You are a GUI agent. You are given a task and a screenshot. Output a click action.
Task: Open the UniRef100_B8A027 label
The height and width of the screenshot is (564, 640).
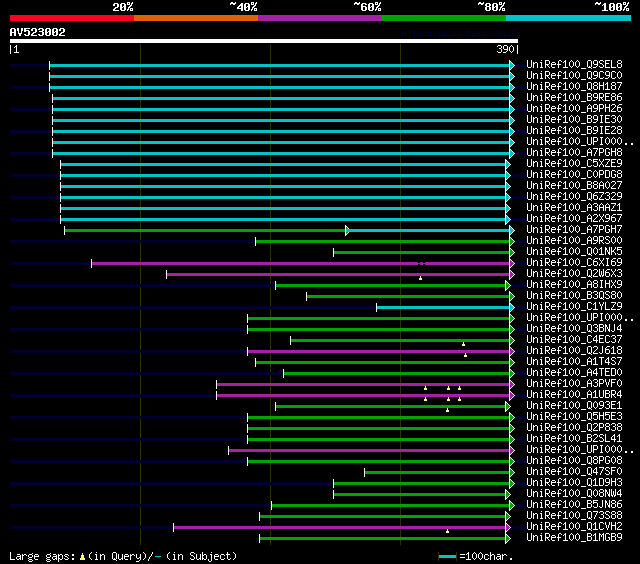(x=574, y=186)
